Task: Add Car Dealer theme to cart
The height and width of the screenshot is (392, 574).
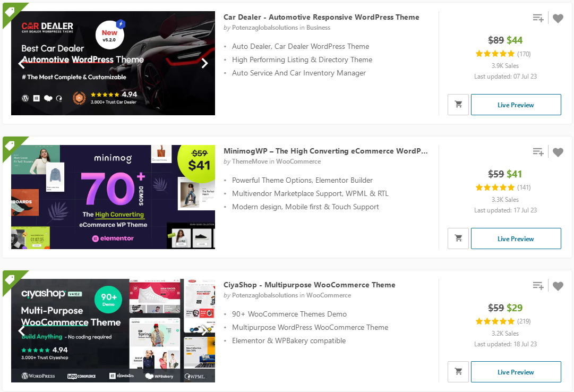Action: [458, 105]
